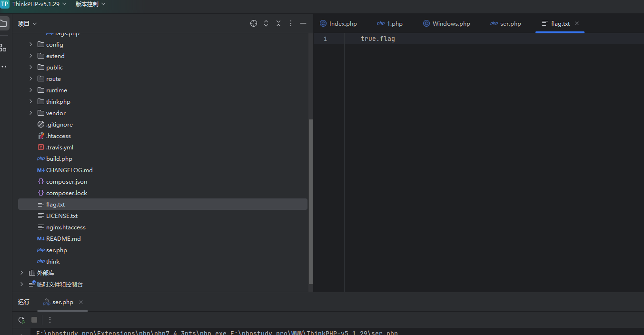Click the Collapse All icon in project panel
The width and height of the screenshot is (644, 335).
278,23
